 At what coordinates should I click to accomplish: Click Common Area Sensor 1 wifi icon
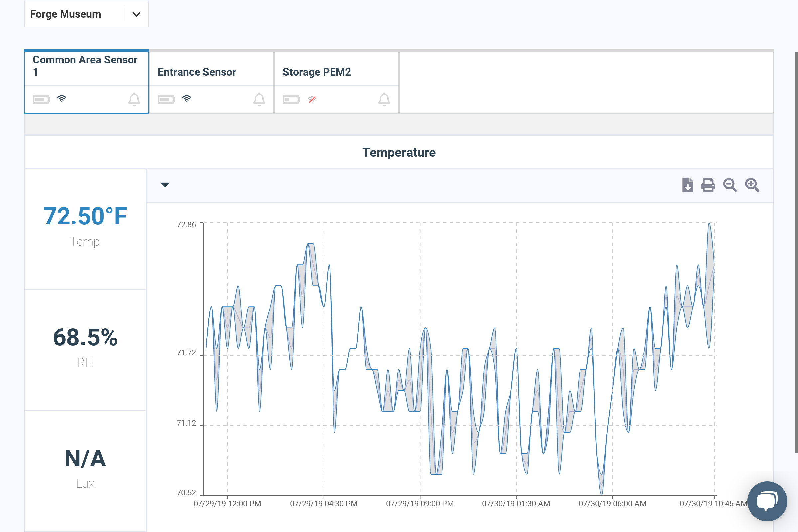point(62,99)
